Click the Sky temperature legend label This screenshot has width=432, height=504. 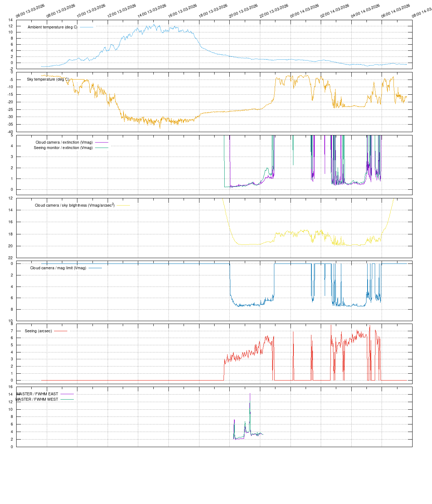pyautogui.click(x=48, y=79)
